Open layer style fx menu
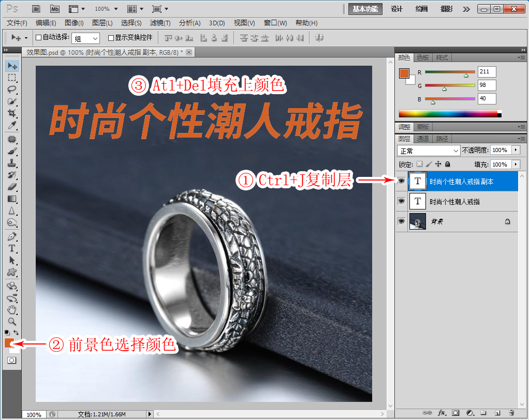This screenshot has width=529, height=420. pos(442,413)
